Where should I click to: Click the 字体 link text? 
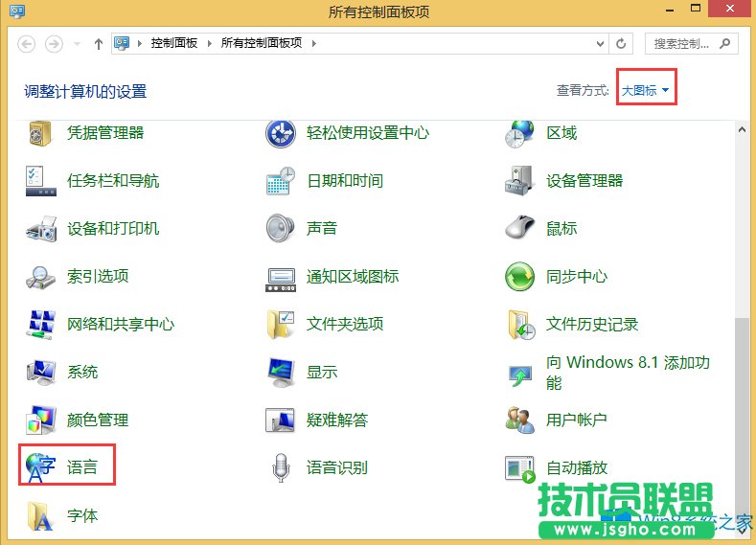coord(82,515)
